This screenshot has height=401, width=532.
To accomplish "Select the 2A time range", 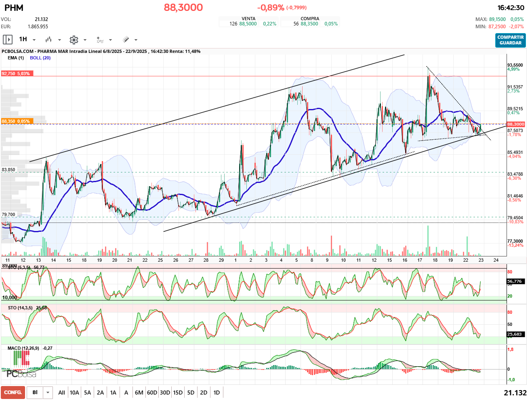I will click(101, 393).
